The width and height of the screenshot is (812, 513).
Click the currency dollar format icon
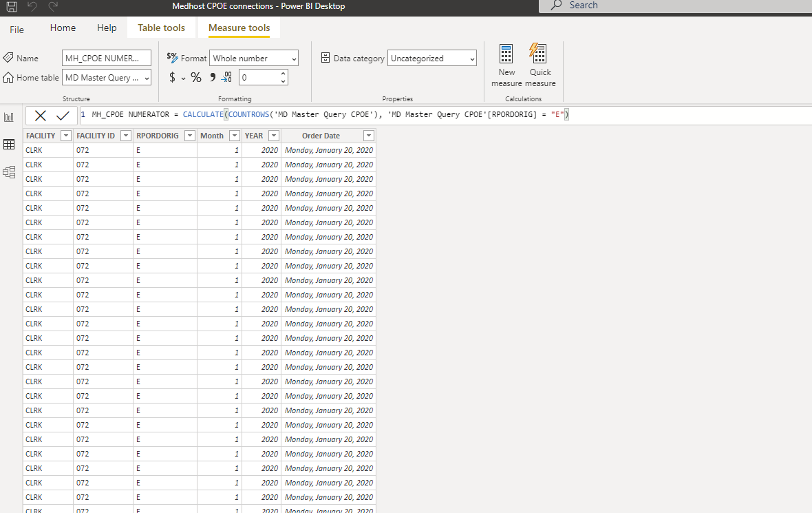[173, 77]
